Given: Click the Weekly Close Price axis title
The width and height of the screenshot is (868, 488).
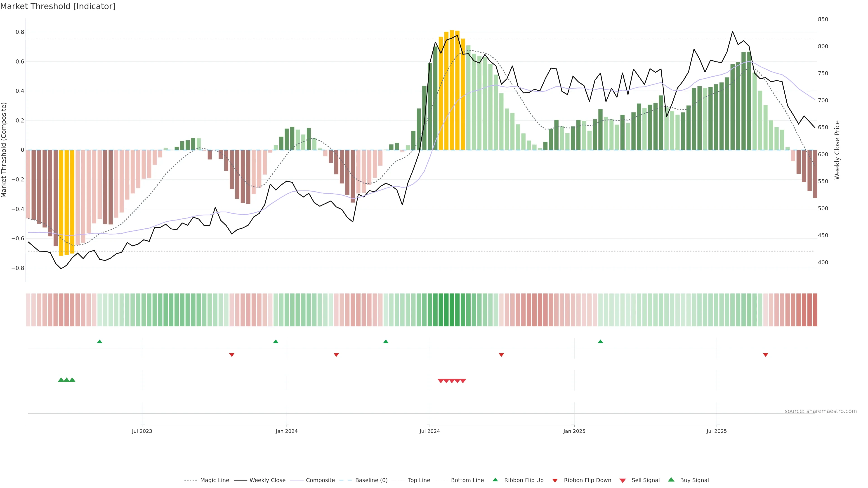Looking at the screenshot, I should pos(837,150).
